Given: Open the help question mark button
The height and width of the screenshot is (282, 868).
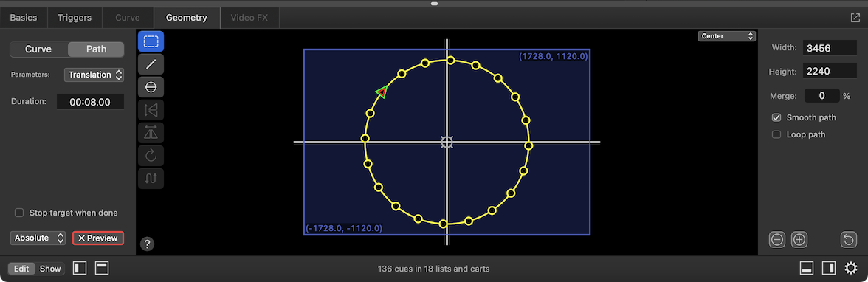Looking at the screenshot, I should coord(148,244).
